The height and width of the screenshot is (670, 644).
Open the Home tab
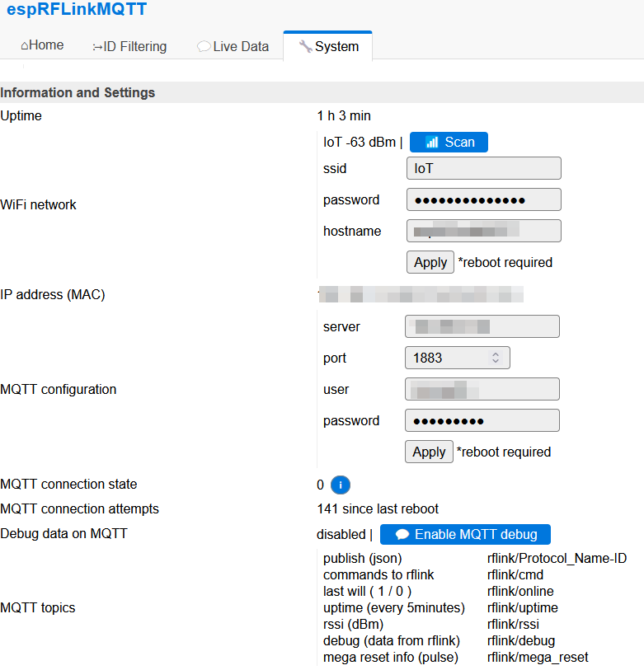(x=42, y=46)
